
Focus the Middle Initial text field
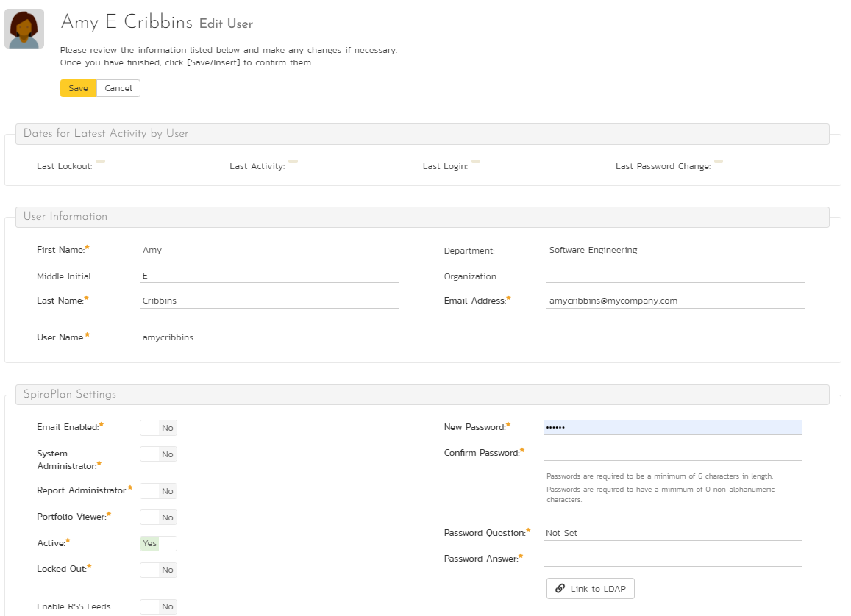click(268, 276)
